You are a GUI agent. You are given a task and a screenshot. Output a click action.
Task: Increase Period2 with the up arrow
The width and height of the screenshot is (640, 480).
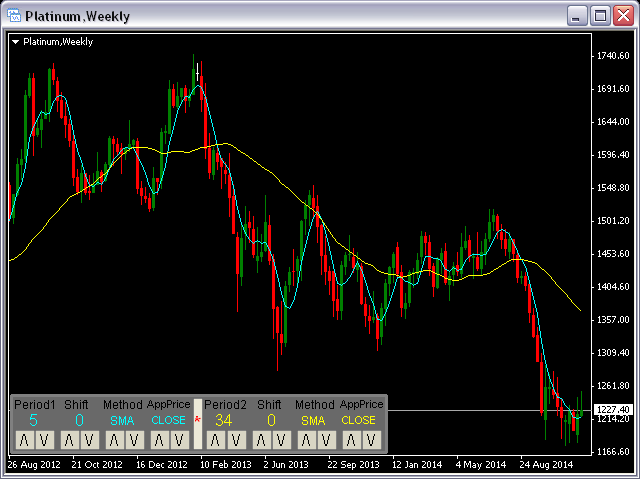[215, 440]
